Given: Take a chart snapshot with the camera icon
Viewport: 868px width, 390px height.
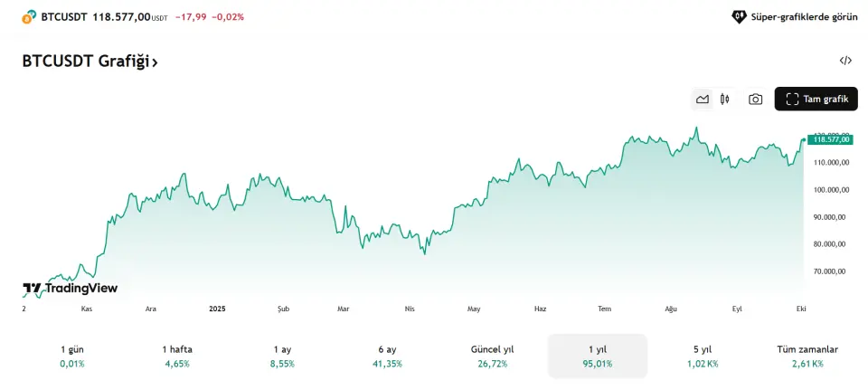Looking at the screenshot, I should click(755, 100).
